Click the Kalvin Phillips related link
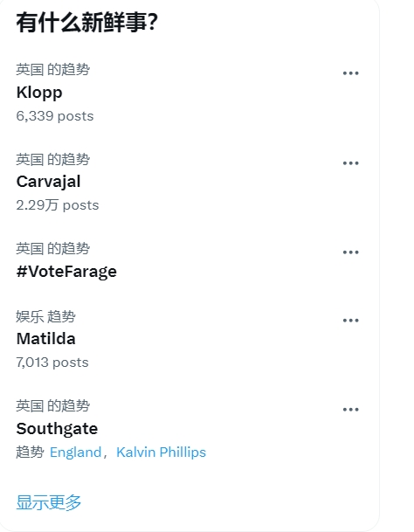 point(161,453)
